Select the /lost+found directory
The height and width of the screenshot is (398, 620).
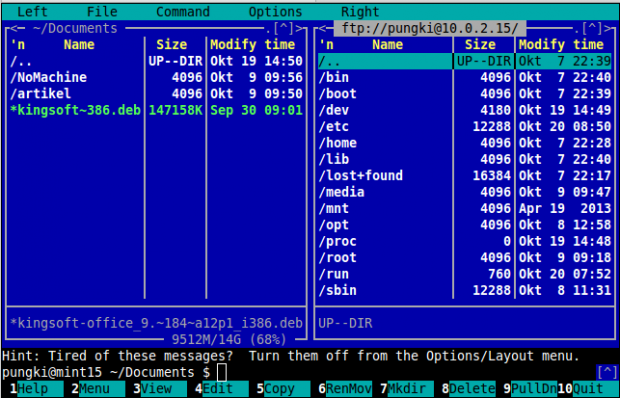pos(465,176)
